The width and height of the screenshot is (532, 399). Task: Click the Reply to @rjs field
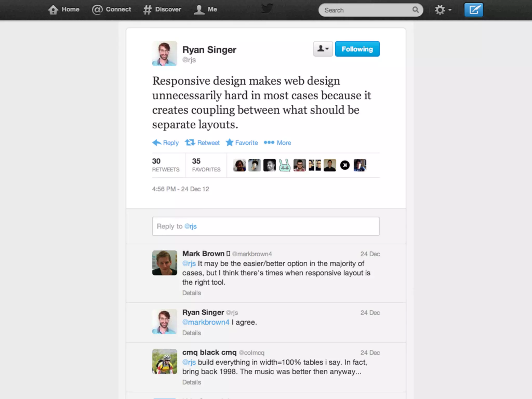(x=266, y=226)
